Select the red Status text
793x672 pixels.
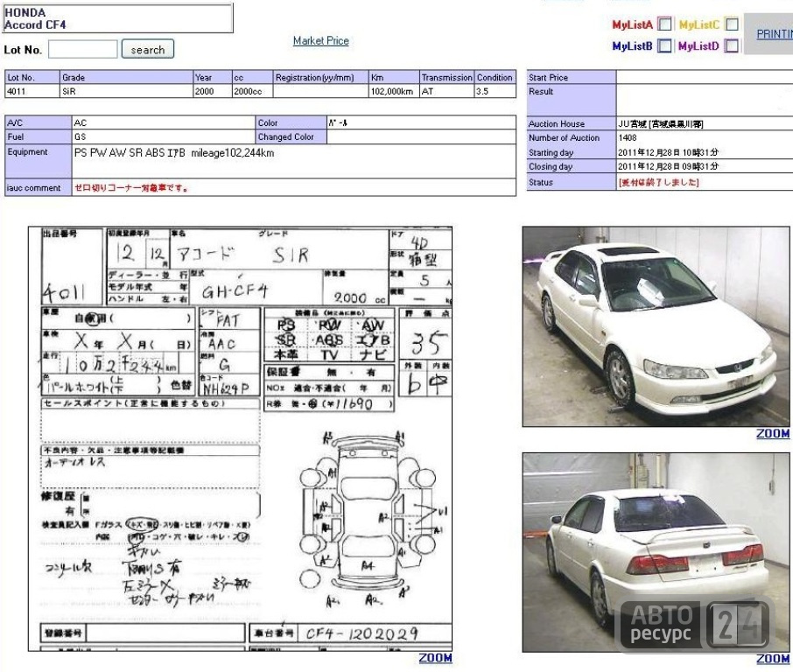(658, 182)
